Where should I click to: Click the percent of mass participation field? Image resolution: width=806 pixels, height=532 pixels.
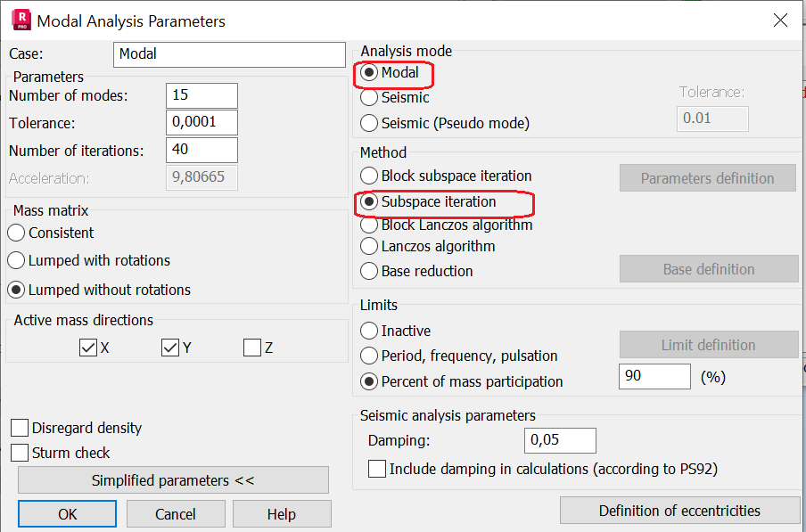tap(654, 377)
